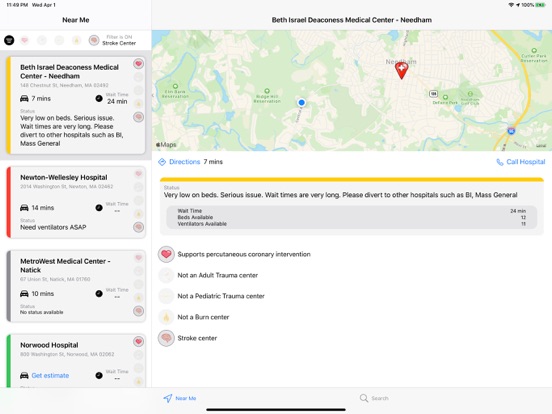Tap the car icon beside 10 mins
Screen dimensions: 552x414
click(x=24, y=294)
